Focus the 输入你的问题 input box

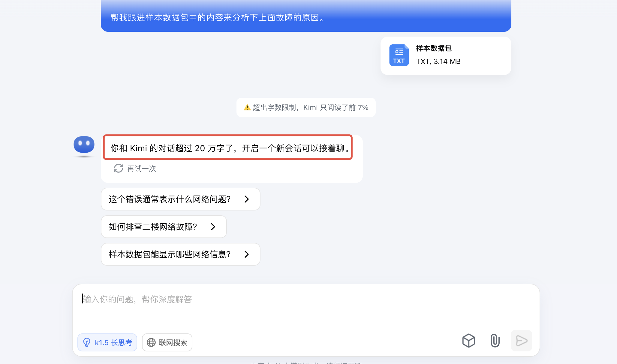(x=305, y=309)
